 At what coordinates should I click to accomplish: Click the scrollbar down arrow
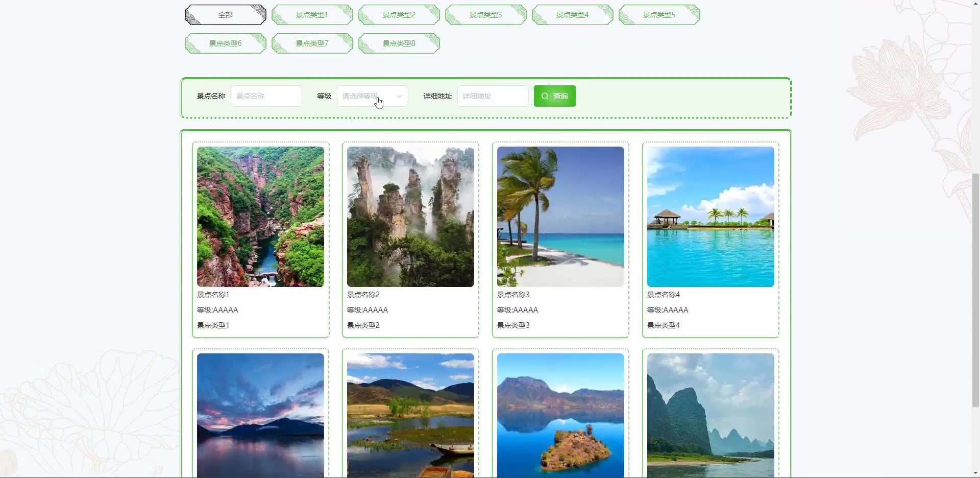(x=975, y=473)
